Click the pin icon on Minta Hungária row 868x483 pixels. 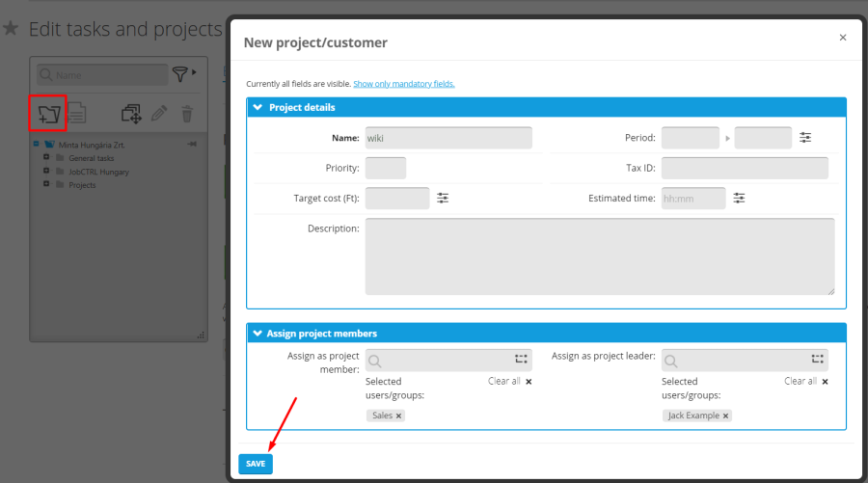coord(192,145)
